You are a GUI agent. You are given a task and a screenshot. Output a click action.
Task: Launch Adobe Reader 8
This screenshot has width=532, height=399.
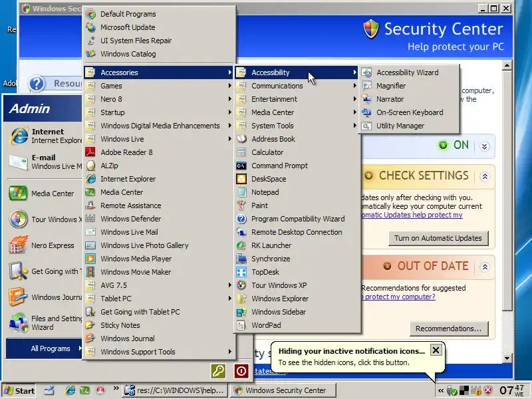159,152
